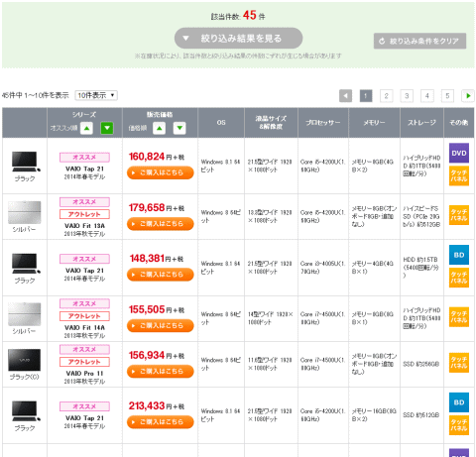This screenshot has width=476, height=457.
Task: Click the 絞り込み結果を見る button
Action: 238,39
